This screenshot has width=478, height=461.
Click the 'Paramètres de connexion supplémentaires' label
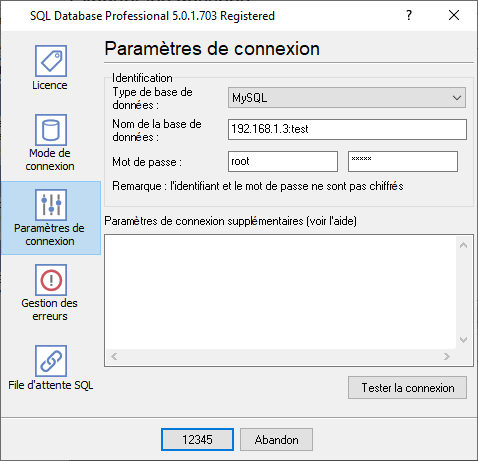pos(230,221)
